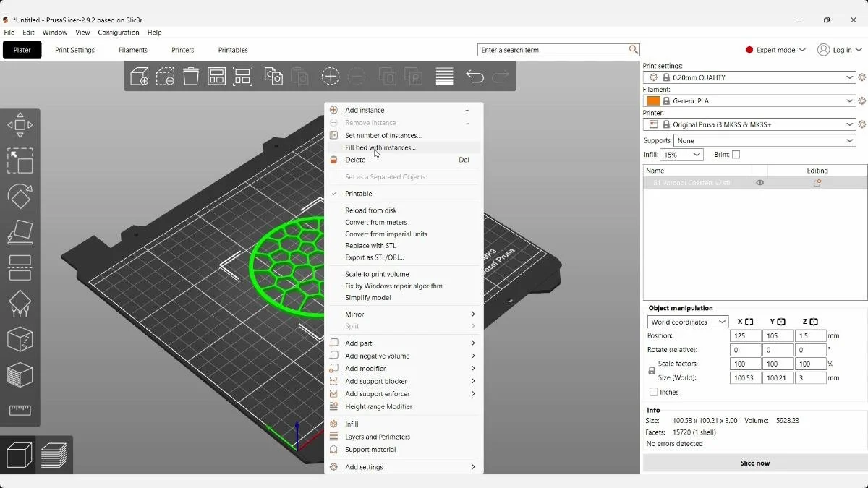Select the Place on face tool
868x488 pixels.
(20, 232)
